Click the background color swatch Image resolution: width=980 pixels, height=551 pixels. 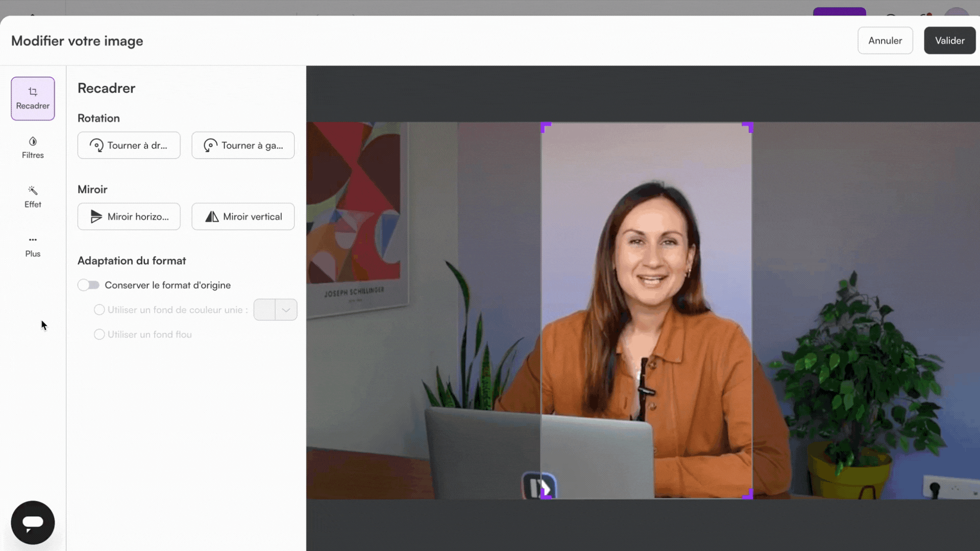(x=264, y=310)
